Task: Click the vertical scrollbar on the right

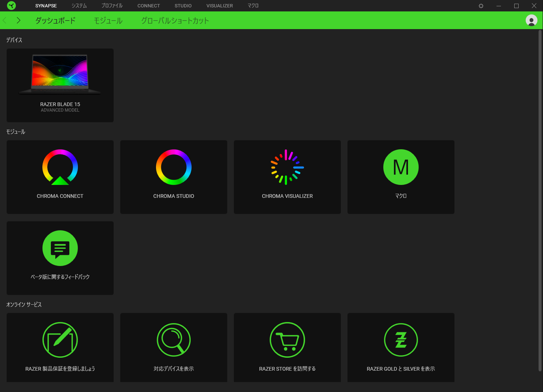Action: (x=540, y=199)
